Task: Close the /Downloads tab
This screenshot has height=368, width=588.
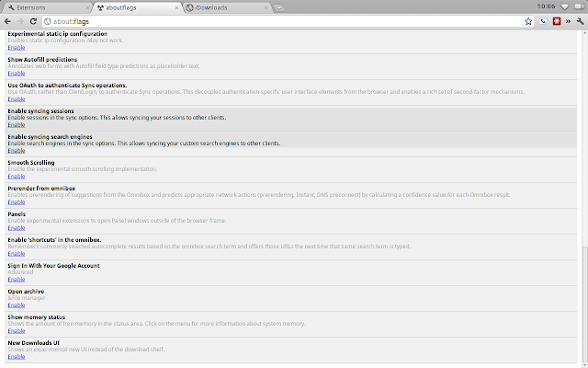Action: pyautogui.click(x=266, y=7)
